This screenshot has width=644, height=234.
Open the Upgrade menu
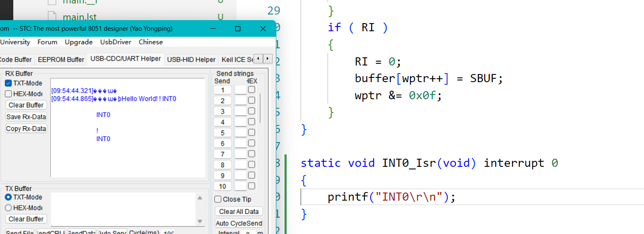(x=79, y=42)
